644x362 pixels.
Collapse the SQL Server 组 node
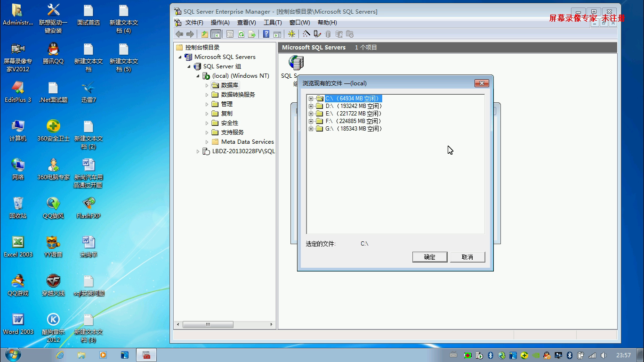click(189, 66)
